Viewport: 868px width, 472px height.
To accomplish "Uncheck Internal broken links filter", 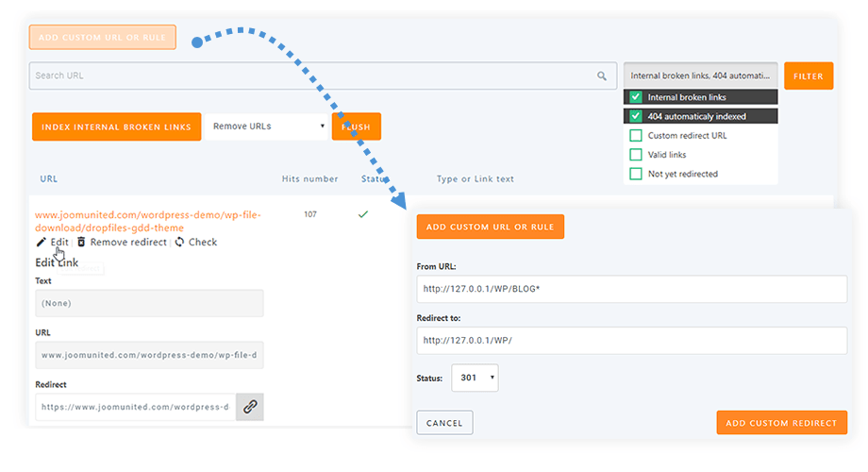I will [636, 97].
